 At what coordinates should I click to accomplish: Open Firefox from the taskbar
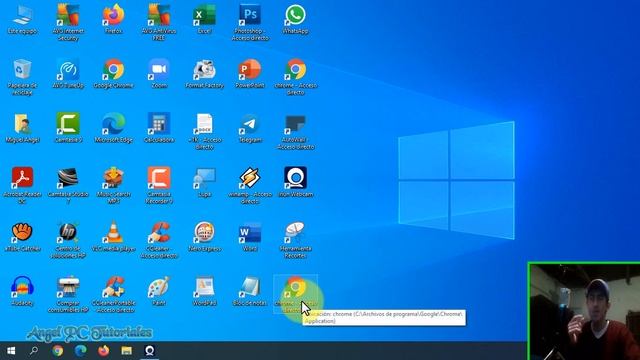(x=103, y=351)
